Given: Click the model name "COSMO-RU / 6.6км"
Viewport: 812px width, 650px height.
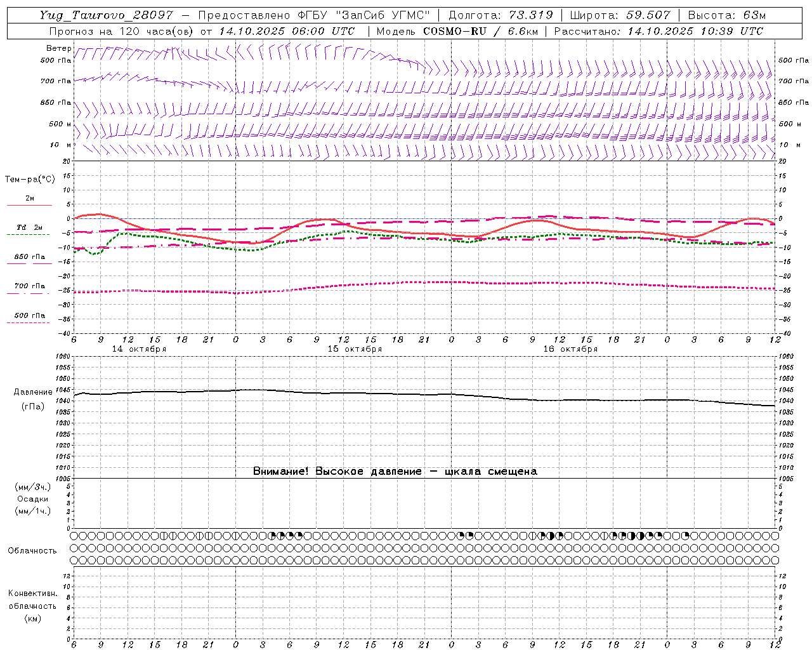Looking at the screenshot, I should [480, 31].
